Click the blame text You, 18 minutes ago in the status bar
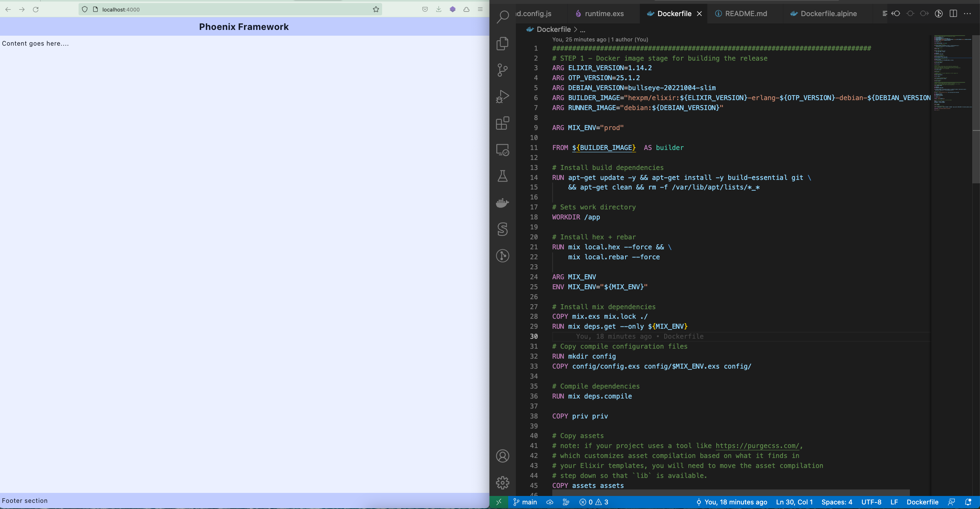The width and height of the screenshot is (980, 509). click(x=732, y=502)
